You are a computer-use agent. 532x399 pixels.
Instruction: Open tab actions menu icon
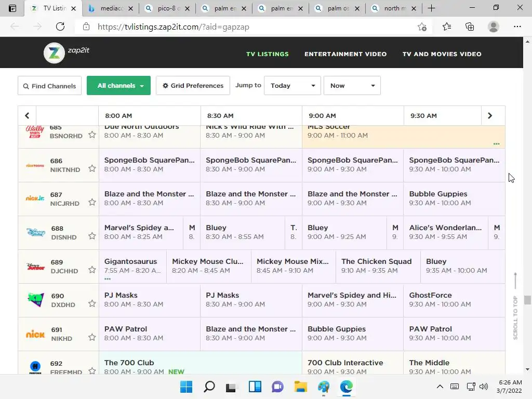point(12,8)
